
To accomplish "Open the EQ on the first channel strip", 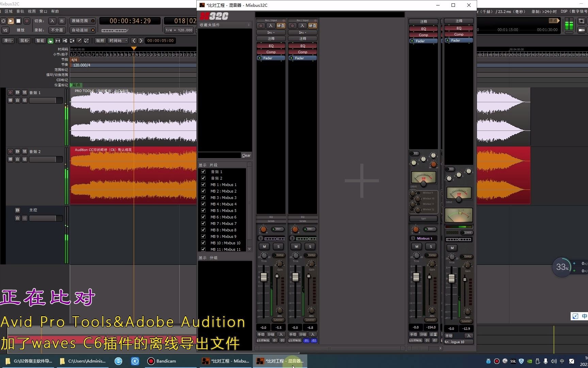I will click(x=271, y=45).
